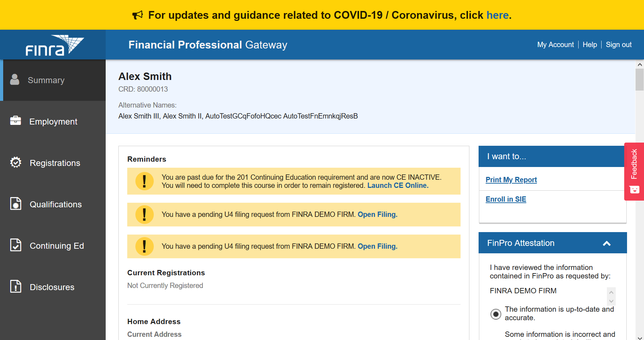Screen dimensions: 644x340
Task: Open Enroll in SIE
Action: (x=505, y=199)
